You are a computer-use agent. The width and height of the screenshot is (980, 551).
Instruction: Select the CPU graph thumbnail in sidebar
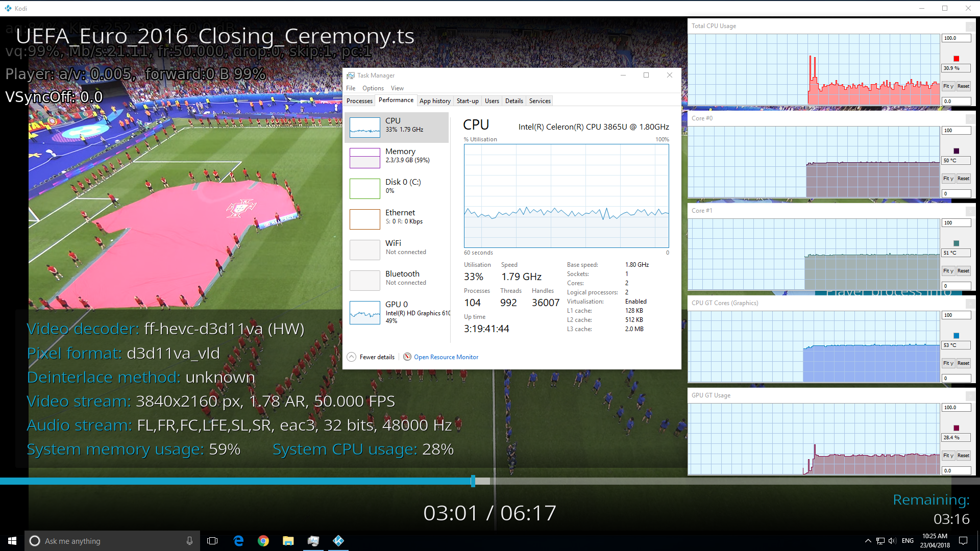coord(364,128)
